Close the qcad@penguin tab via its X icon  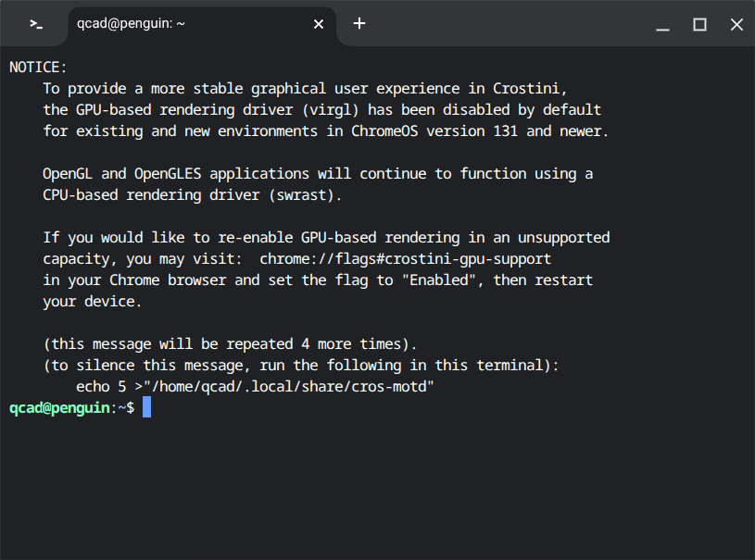pyautogui.click(x=318, y=24)
